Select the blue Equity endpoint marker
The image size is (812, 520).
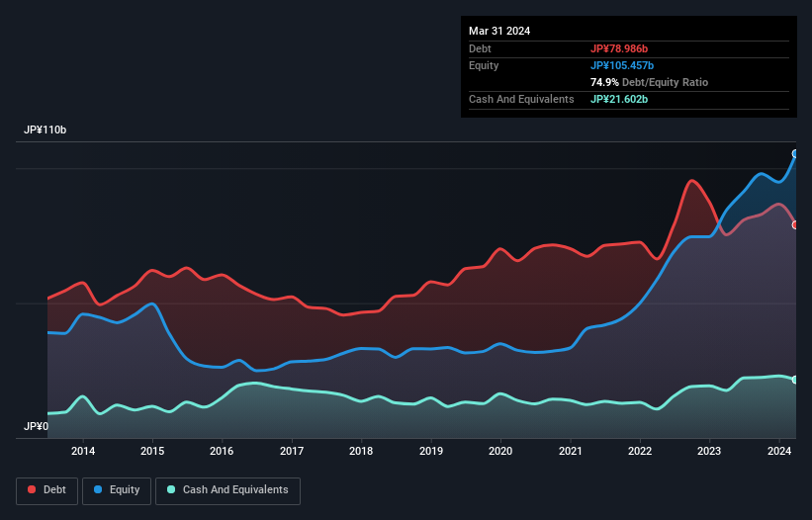pos(795,153)
